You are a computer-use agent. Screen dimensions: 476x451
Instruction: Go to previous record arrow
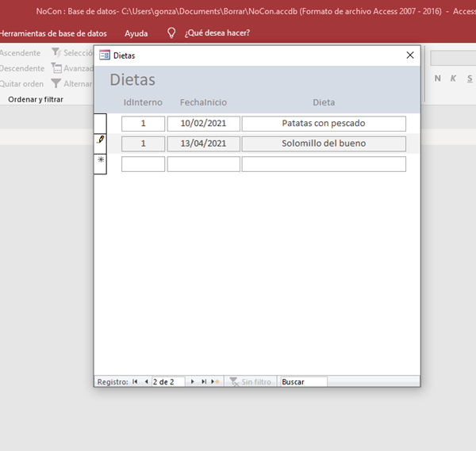[146, 381]
